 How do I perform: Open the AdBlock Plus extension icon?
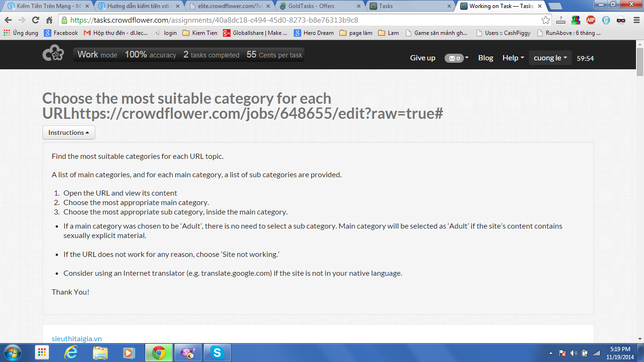point(591,20)
